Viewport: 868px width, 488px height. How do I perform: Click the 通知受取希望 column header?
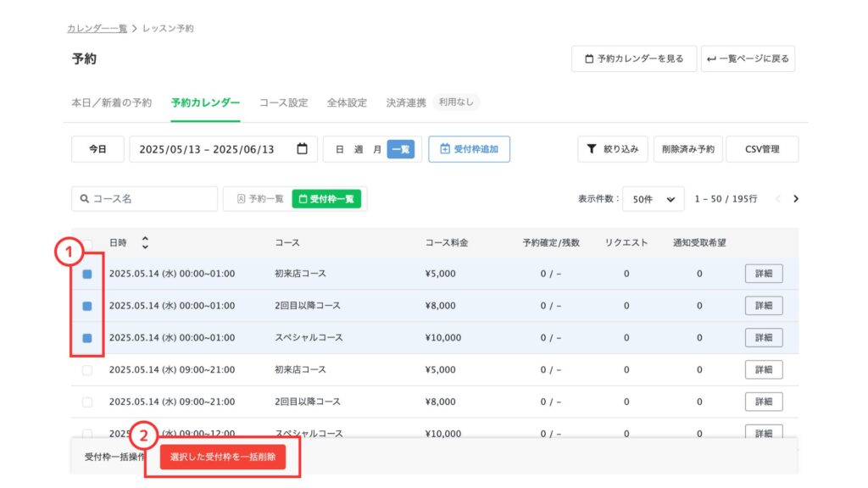(x=699, y=243)
